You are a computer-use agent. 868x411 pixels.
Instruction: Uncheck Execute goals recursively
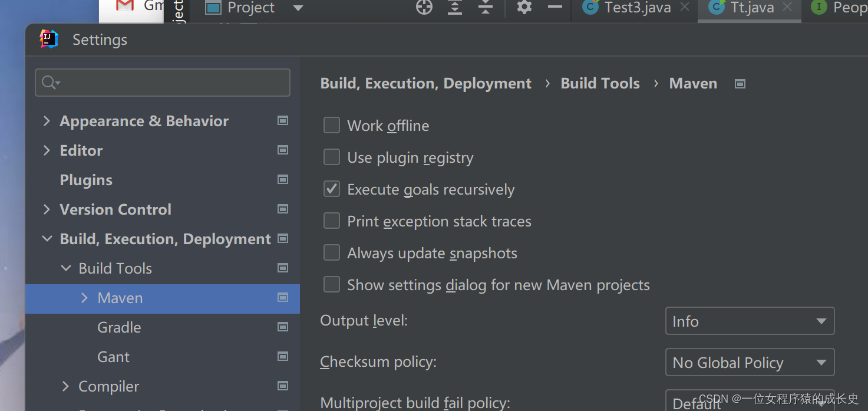pos(332,189)
